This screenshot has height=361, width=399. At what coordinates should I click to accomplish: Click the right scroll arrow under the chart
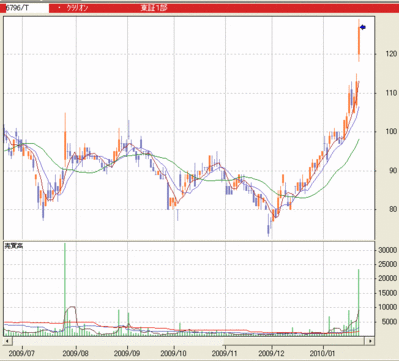click(370, 341)
